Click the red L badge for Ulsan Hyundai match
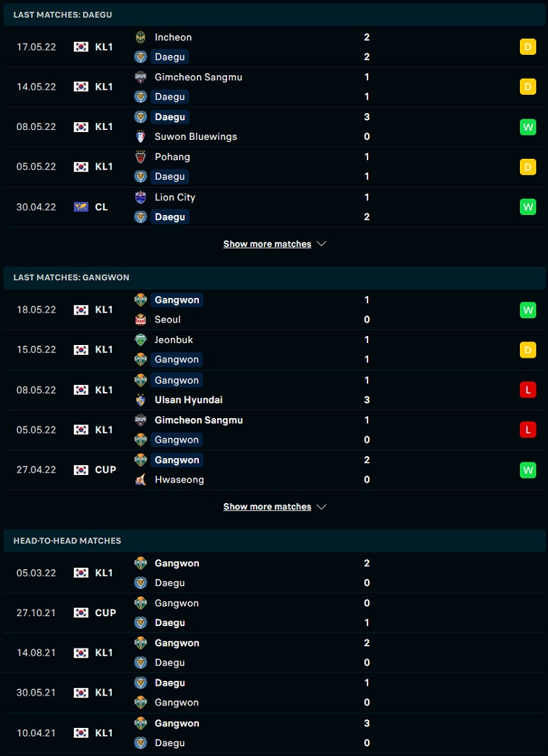548x756 pixels. click(528, 390)
